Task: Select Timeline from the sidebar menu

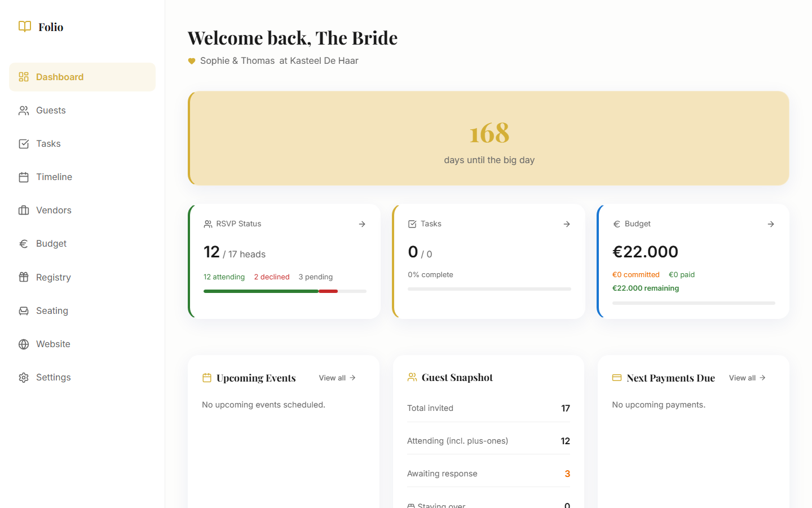Action: click(x=54, y=177)
